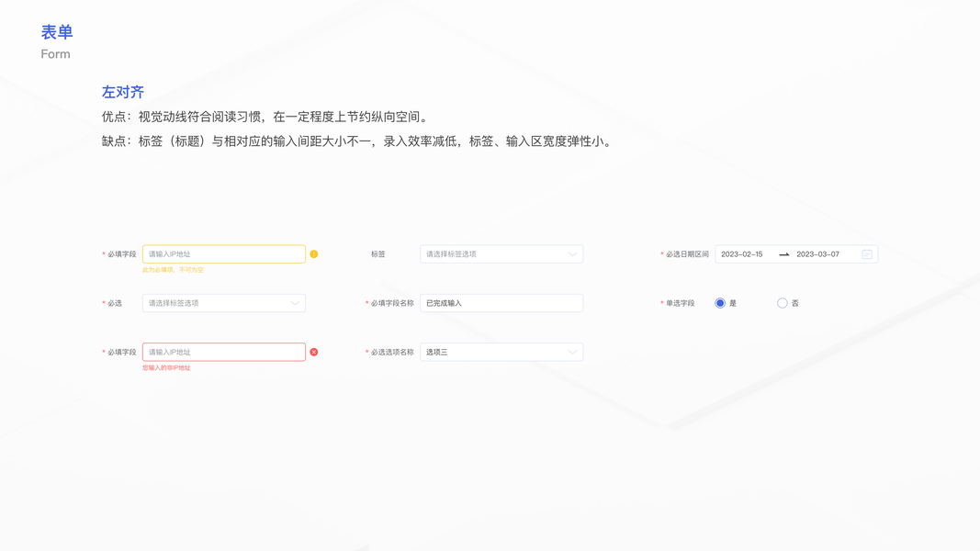Click the arrow between the two dates
This screenshot has height=551, width=980.
tap(783, 254)
